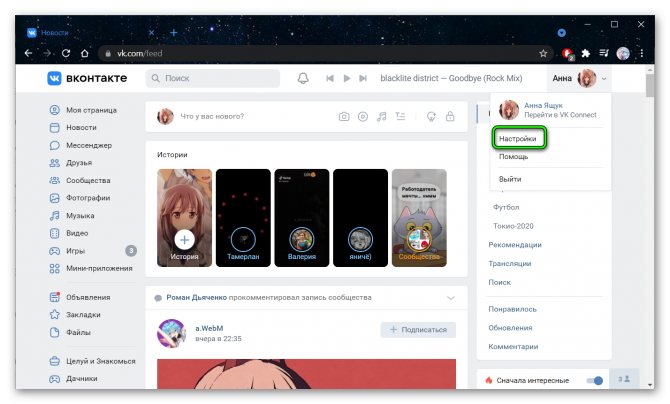
Task: Focus the Поиск search field
Action: pos(213,78)
